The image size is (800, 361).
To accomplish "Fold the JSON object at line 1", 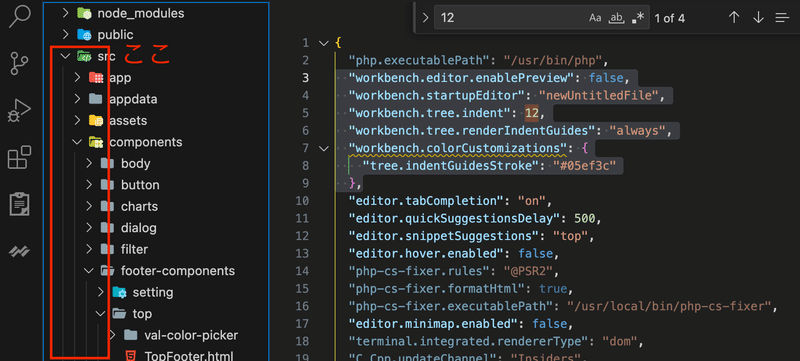I will (x=323, y=43).
